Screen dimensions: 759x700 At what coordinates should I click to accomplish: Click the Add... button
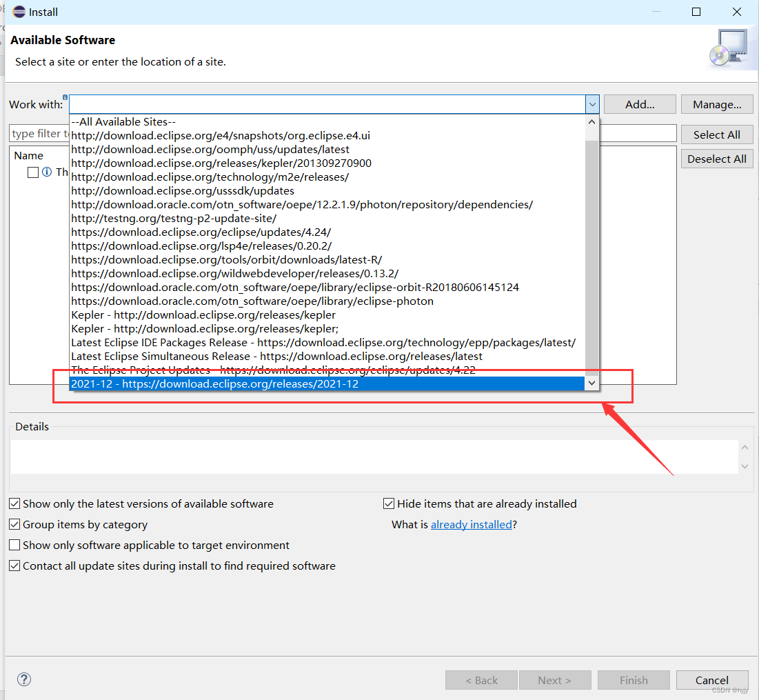[x=638, y=104]
